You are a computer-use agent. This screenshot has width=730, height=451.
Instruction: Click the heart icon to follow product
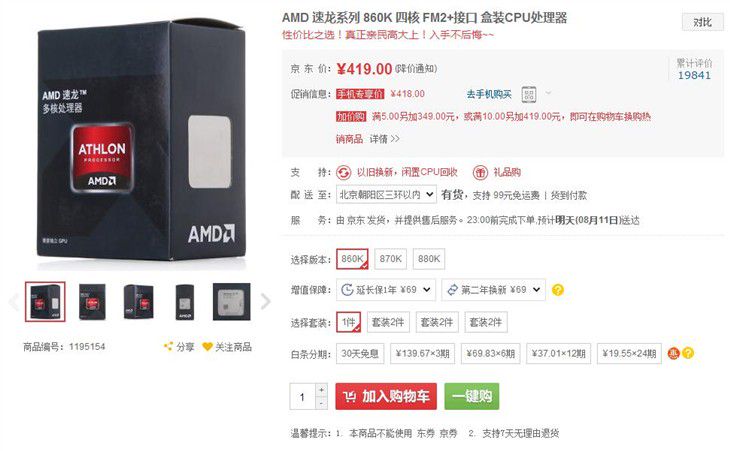coord(207,346)
